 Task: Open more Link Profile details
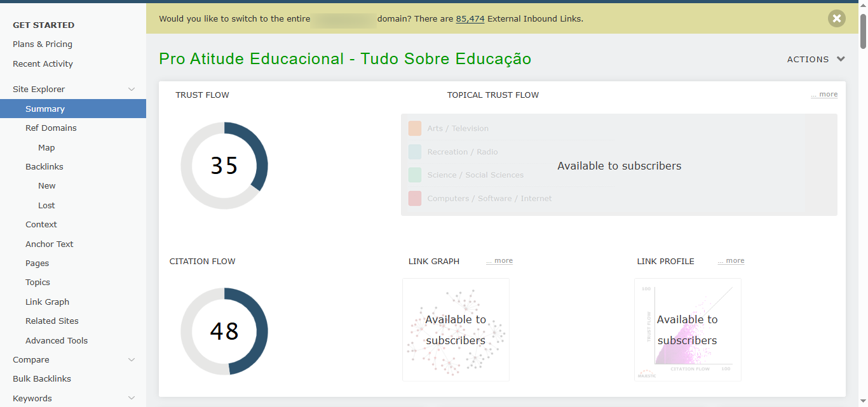[x=731, y=261]
